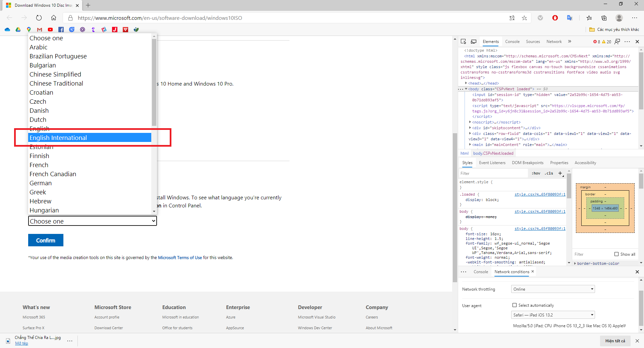Open DevTools customize menu (three dots)
The width and height of the screenshot is (644, 348).
point(627,42)
